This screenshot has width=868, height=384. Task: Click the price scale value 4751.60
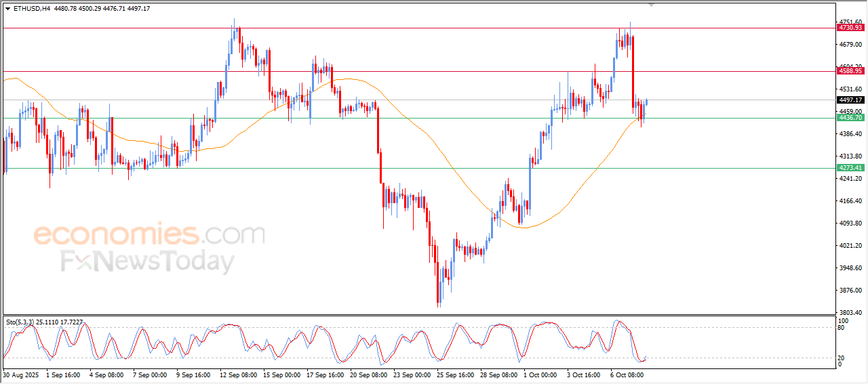(850, 22)
